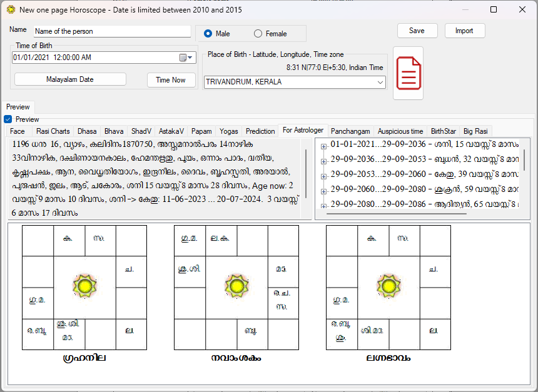Image resolution: width=538 pixels, height=392 pixels.
Task: Uncheck the Preview checkbox
Action: [8, 120]
